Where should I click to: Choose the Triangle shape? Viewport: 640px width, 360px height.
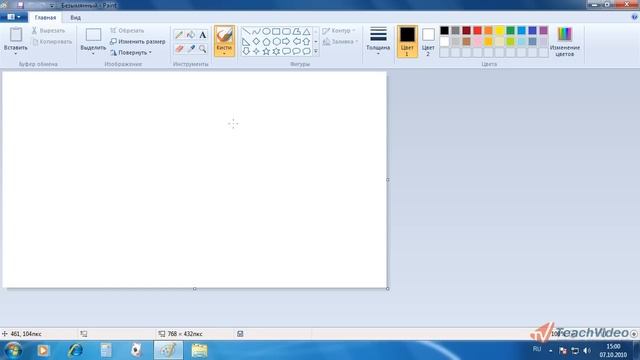pyautogui.click(x=306, y=31)
